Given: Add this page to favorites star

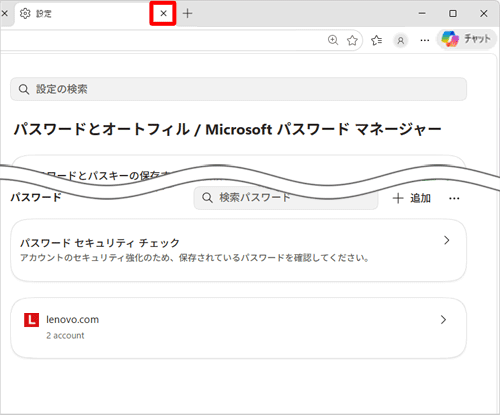Looking at the screenshot, I should pyautogui.click(x=352, y=40).
